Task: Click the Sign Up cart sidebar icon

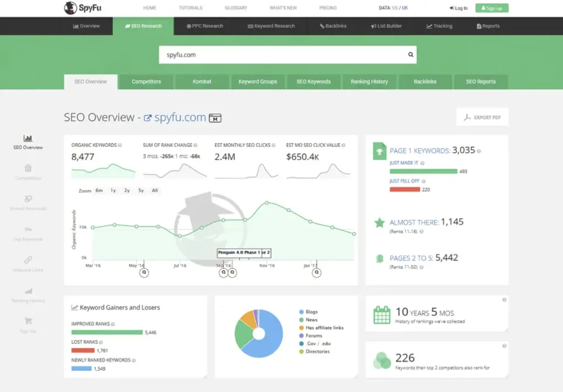Action: click(28, 321)
